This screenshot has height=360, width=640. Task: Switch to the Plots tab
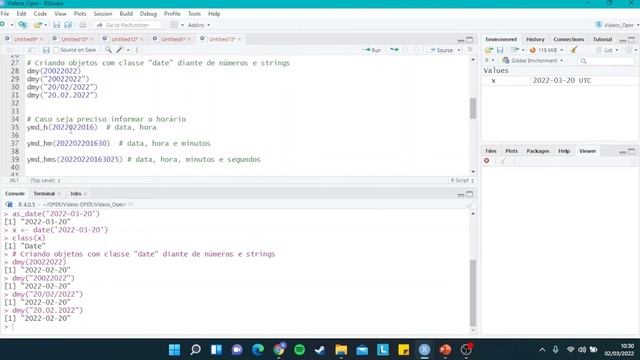tap(511, 151)
